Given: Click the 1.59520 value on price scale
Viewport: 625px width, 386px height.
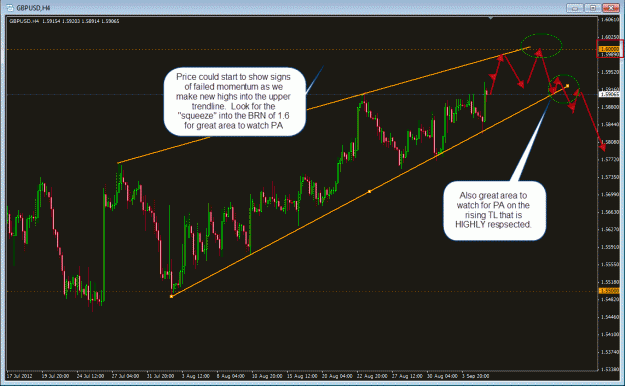Looking at the screenshot, I should pyautogui.click(x=611, y=72).
